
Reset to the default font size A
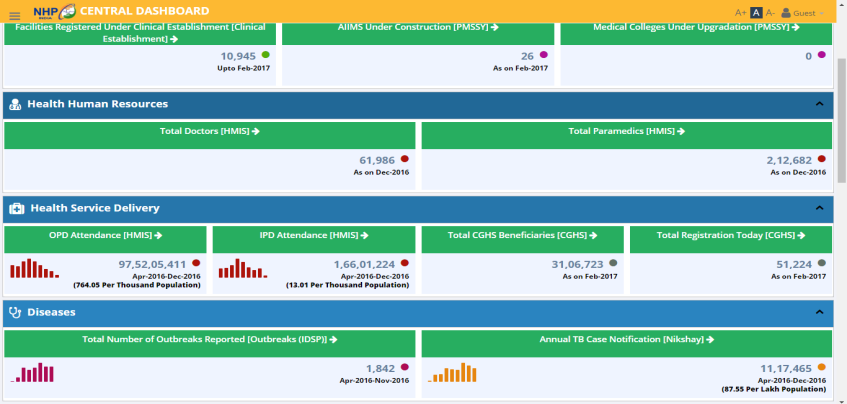756,13
